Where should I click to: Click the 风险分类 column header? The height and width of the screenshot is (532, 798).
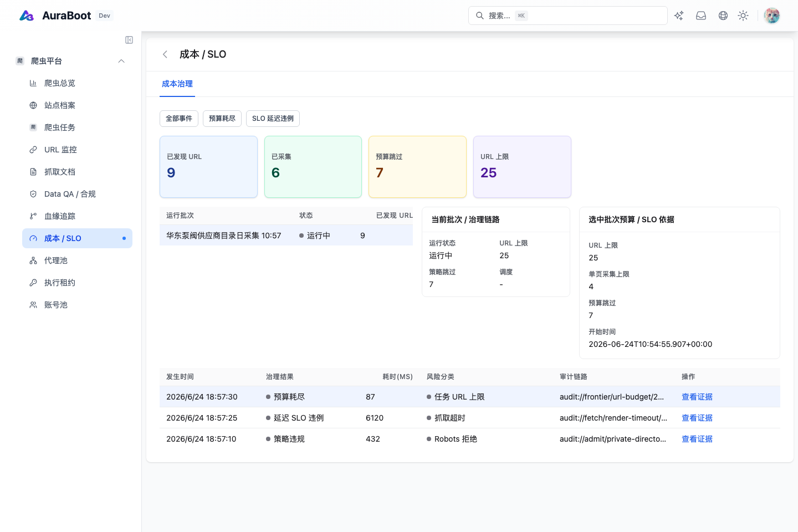[441, 377]
